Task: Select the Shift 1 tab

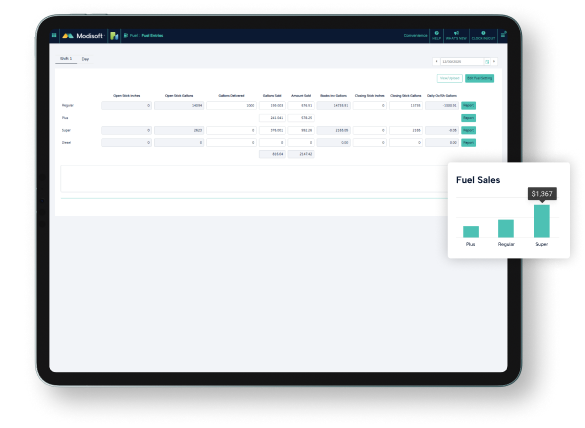Action: 66,59
